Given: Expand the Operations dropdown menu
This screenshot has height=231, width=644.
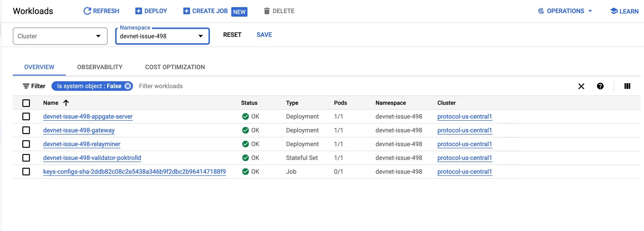Looking at the screenshot, I should [565, 11].
